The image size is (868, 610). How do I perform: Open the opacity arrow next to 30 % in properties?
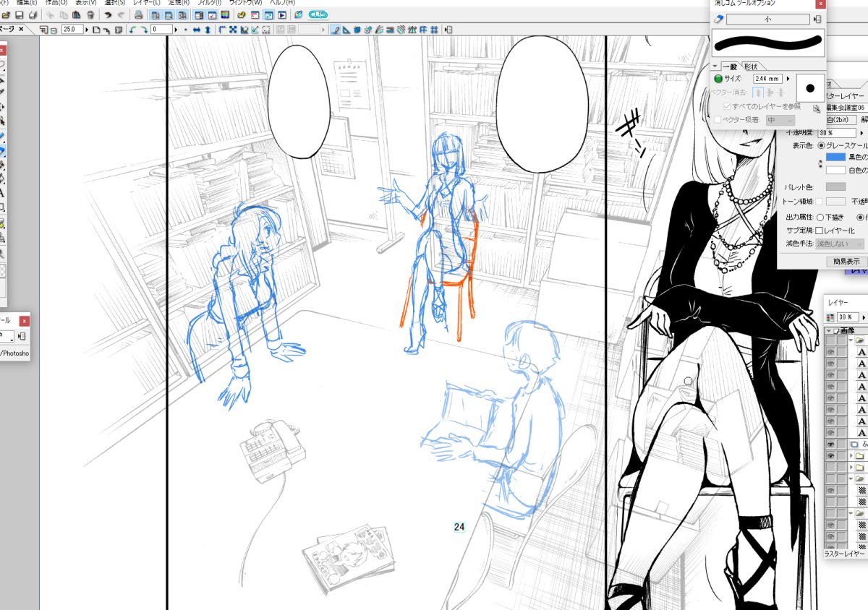861,133
